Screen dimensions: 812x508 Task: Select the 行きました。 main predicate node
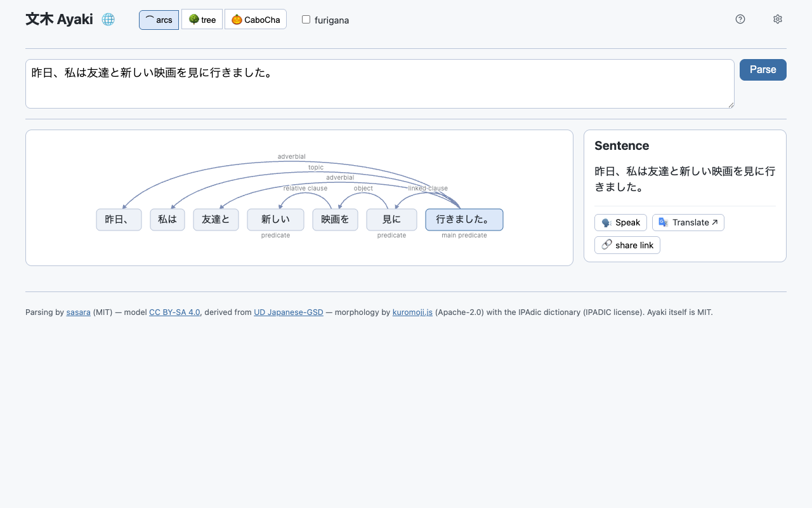click(464, 220)
